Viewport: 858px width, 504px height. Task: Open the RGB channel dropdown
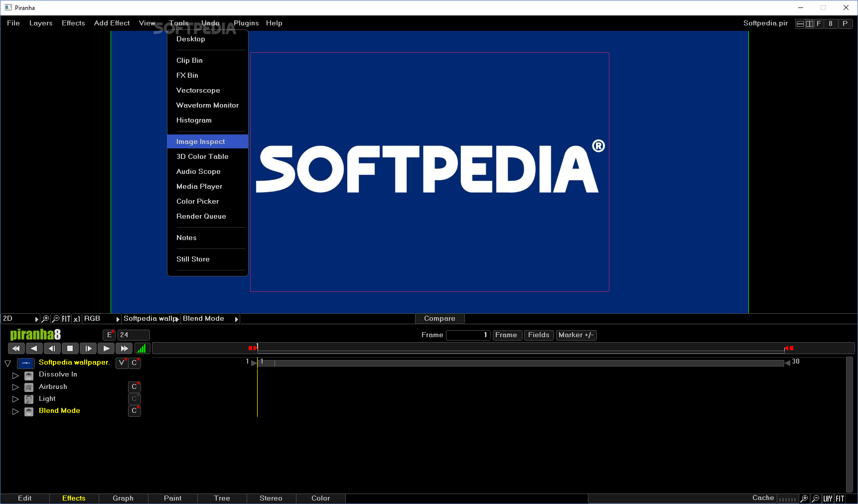pyautogui.click(x=102, y=319)
